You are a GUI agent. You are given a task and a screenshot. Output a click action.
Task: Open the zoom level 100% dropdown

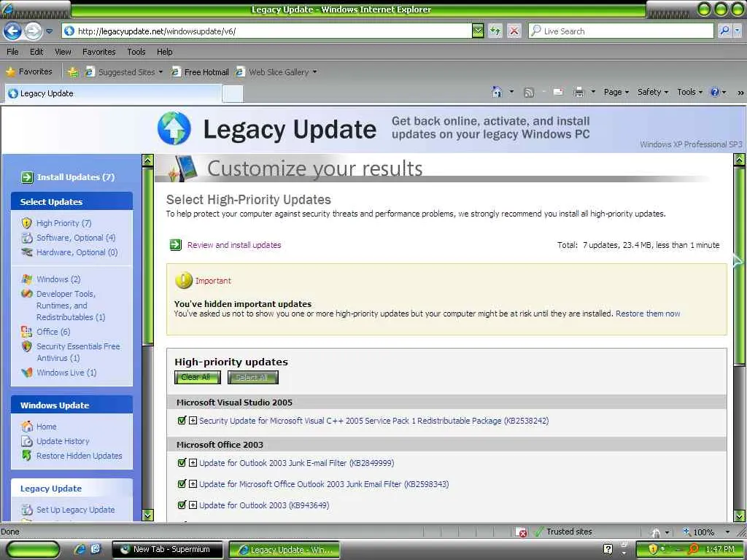(x=727, y=532)
